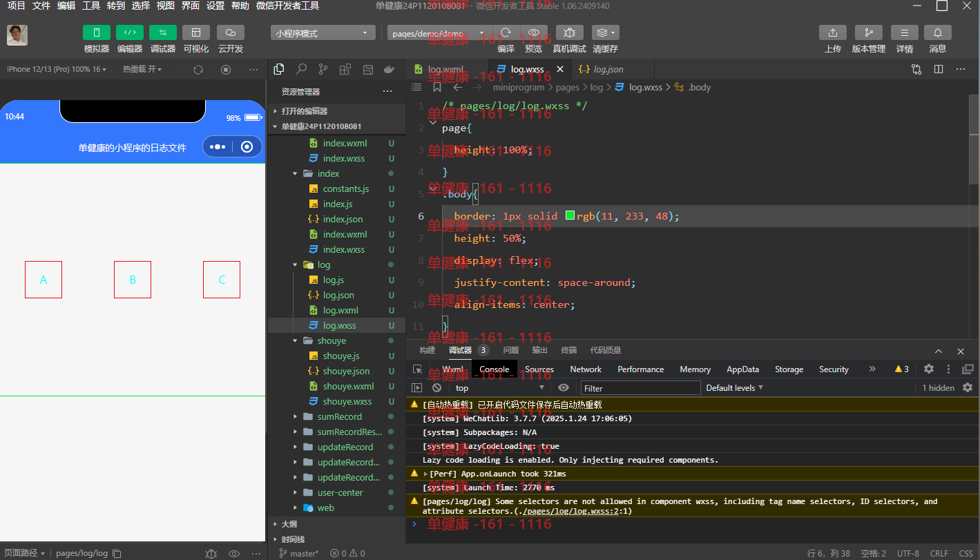The width and height of the screenshot is (980, 560).
Task: Open the Default levels dropdown
Action: [x=734, y=388]
